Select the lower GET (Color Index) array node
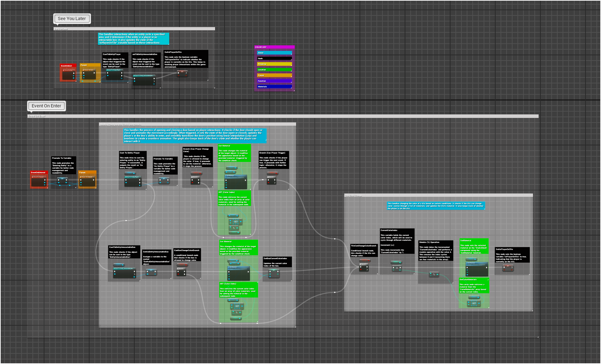601x364 pixels. 237,306
